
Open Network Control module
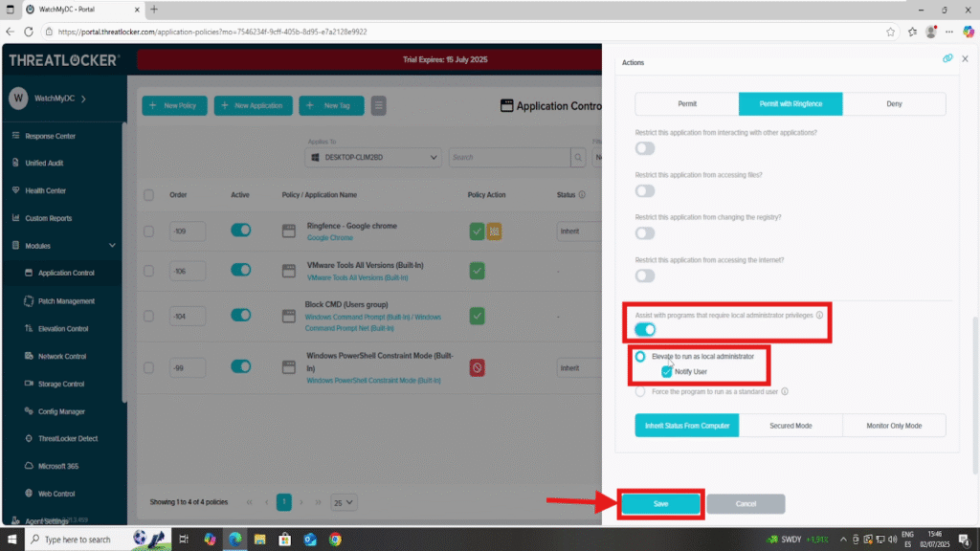[x=62, y=356]
